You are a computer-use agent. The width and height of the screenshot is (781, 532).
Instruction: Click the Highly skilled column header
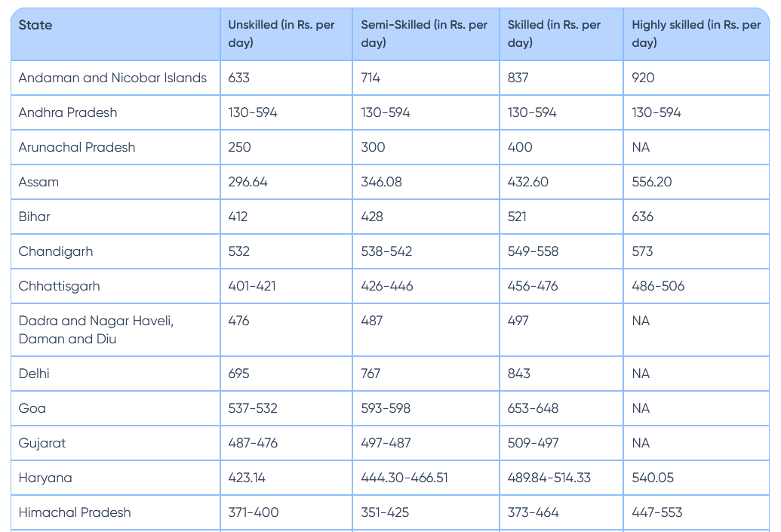coord(696,34)
